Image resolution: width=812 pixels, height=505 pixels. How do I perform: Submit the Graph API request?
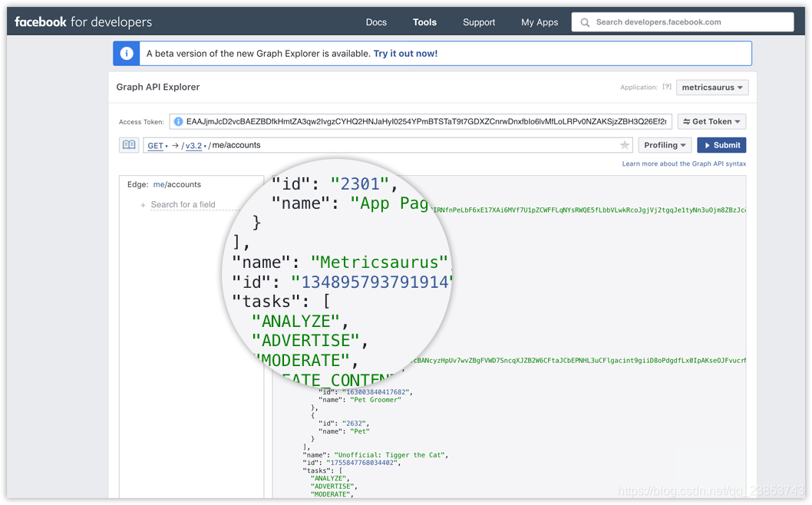point(721,145)
